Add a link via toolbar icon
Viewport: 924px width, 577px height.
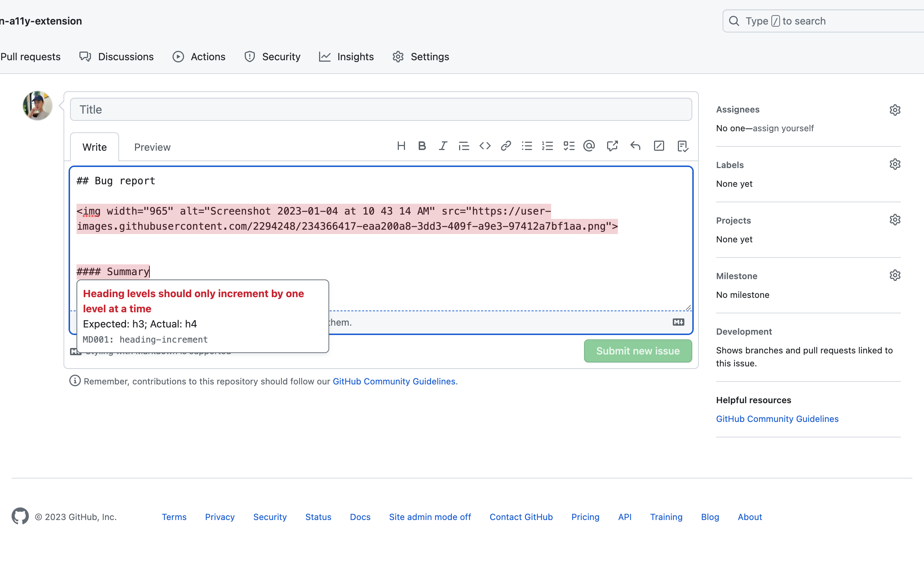[506, 146]
